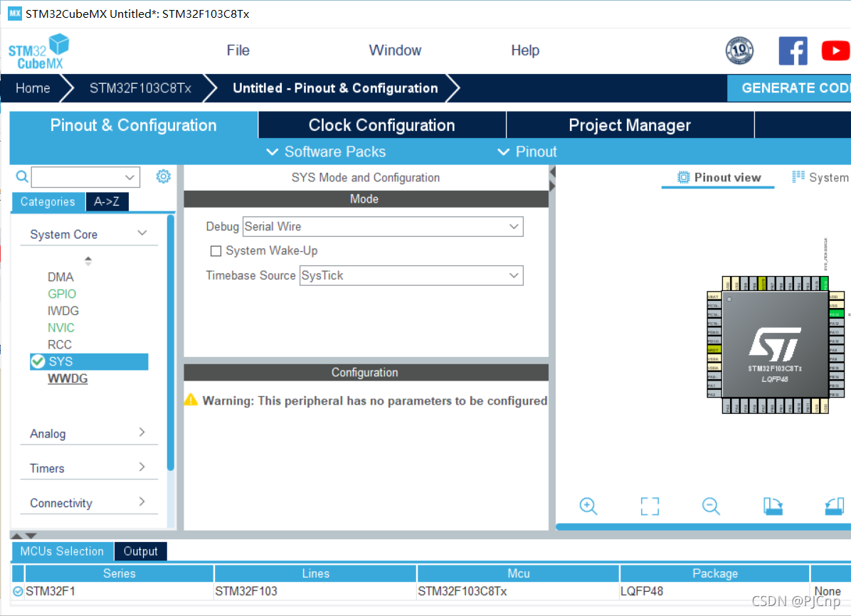Click the MX application icon in the title bar
This screenshot has width=851, height=616.
pyautogui.click(x=15, y=13)
